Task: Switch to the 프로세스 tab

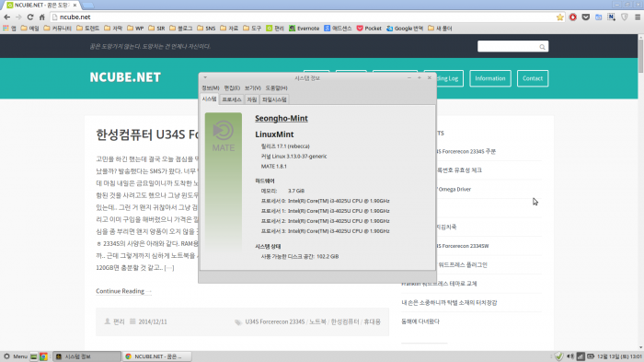Action: [x=232, y=99]
